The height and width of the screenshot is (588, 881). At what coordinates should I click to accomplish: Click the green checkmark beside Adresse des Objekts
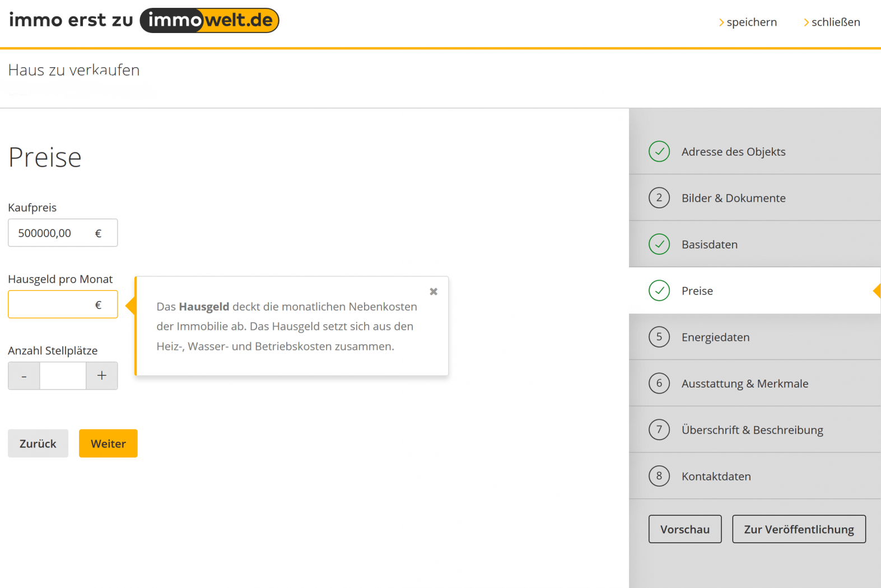pos(659,151)
